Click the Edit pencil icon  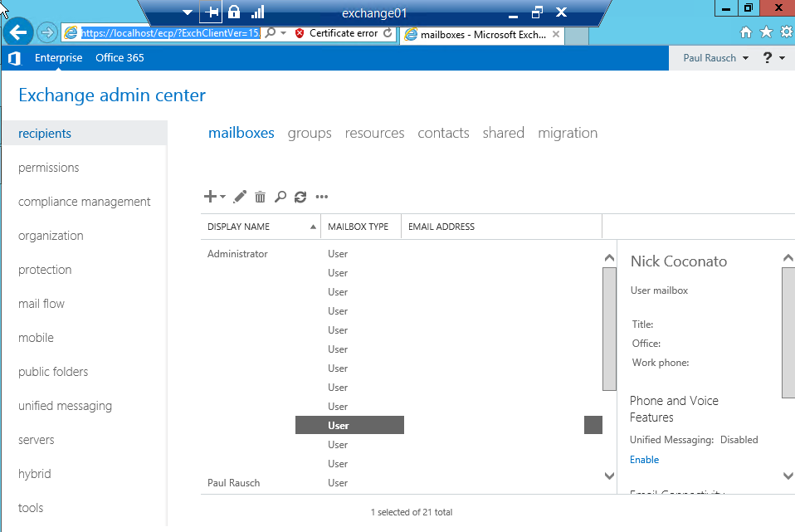pyautogui.click(x=240, y=197)
